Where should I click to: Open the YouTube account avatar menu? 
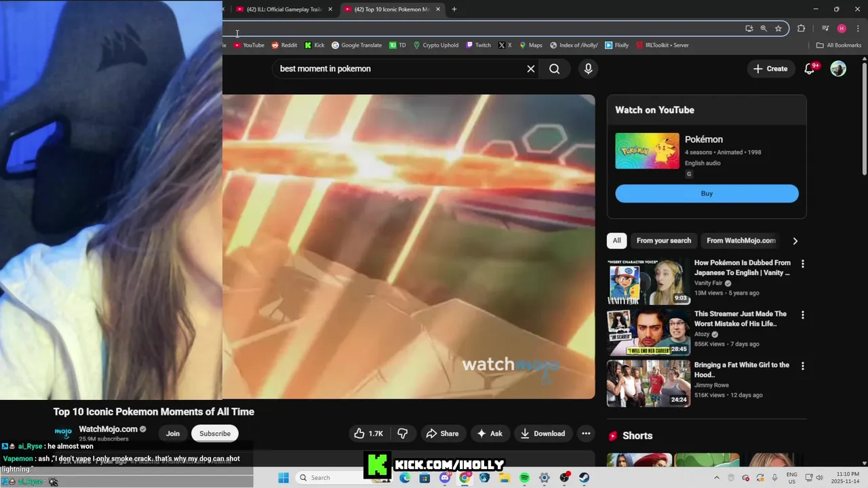(x=838, y=68)
